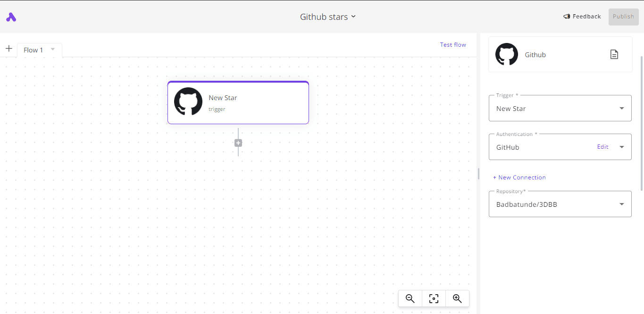The image size is (644, 314).
Task: Open the Trigger dropdown showing New Star
Action: click(560, 108)
